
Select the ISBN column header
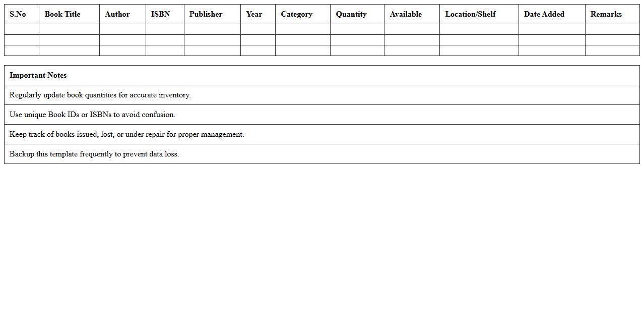160,14
